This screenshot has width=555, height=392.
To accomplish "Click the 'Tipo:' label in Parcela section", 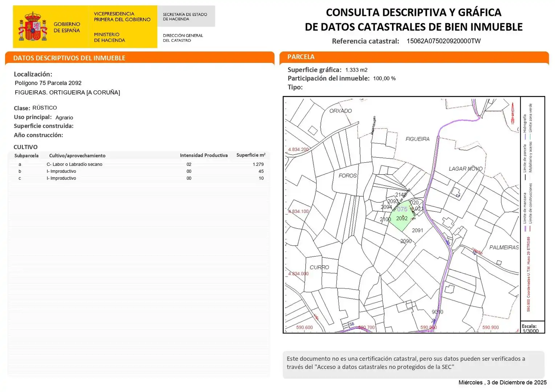I will click(x=295, y=87).
